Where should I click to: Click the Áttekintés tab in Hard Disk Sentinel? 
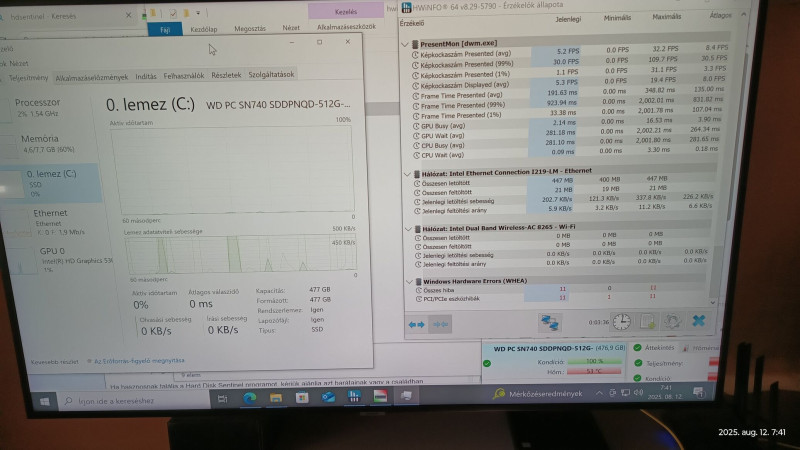[659, 347]
